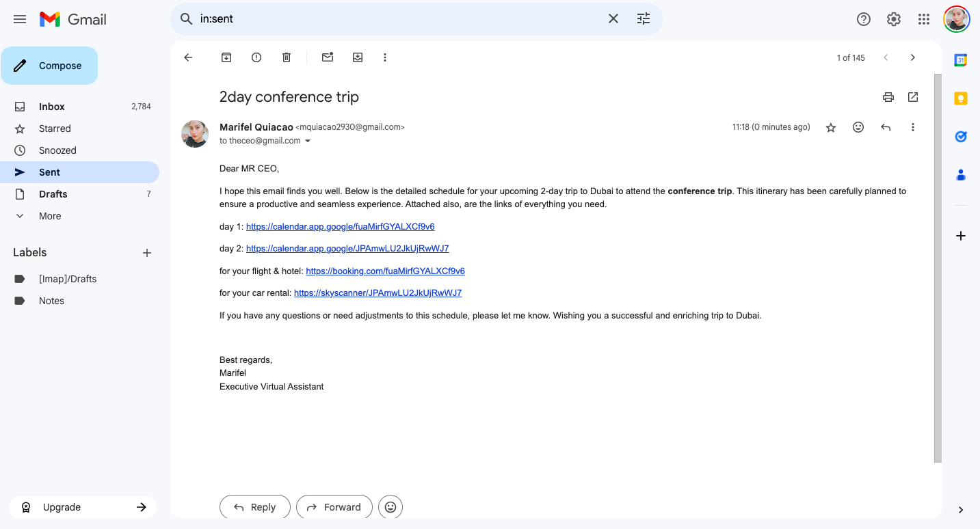
Task: Report this email as spam
Action: tap(256, 57)
